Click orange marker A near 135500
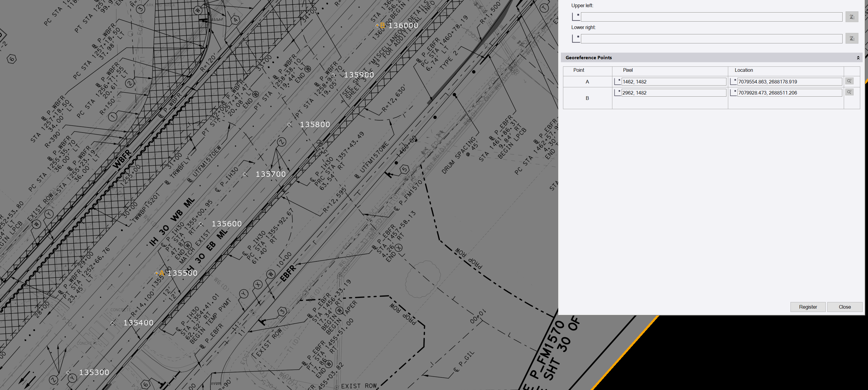The height and width of the screenshot is (390, 868). point(157,273)
